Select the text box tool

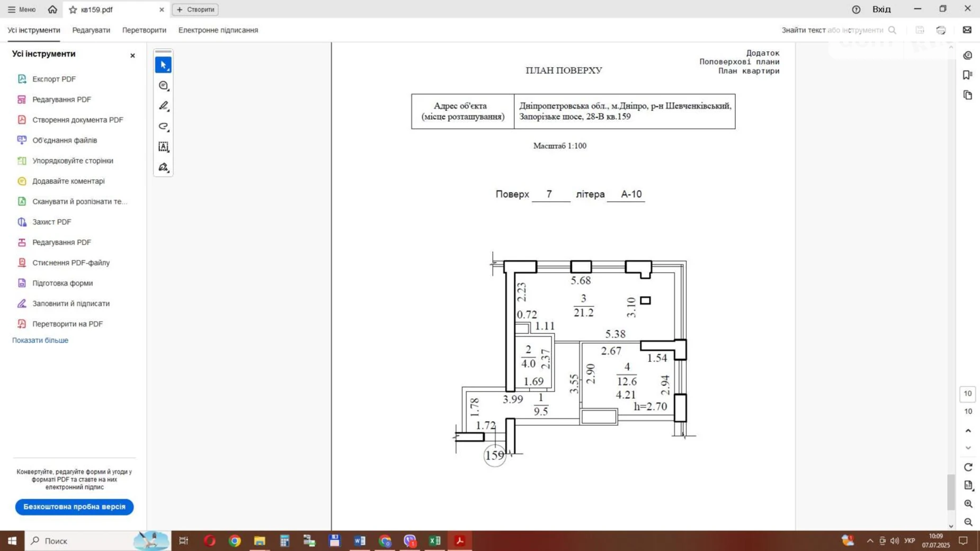(x=163, y=147)
